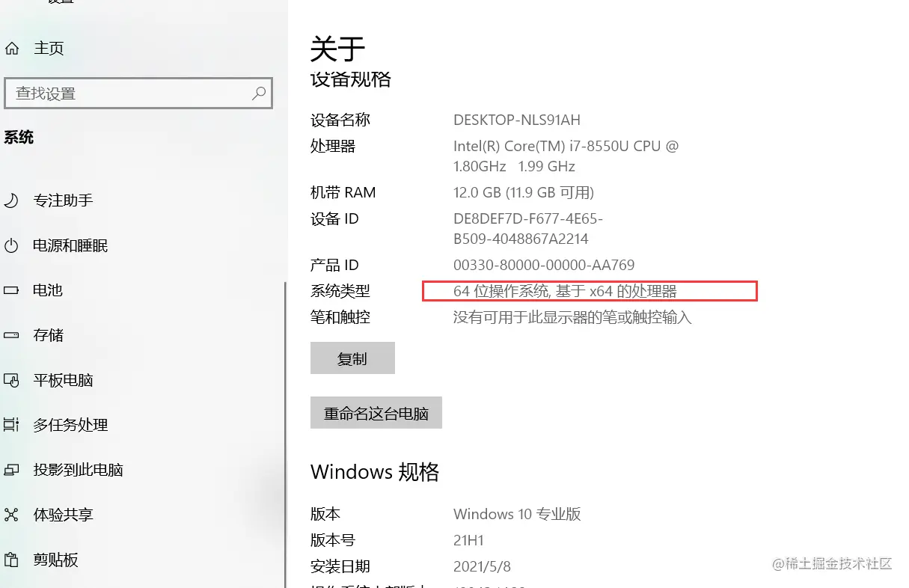Go to 主页 in the sidebar
The width and height of the screenshot is (909, 588).
[x=49, y=49]
